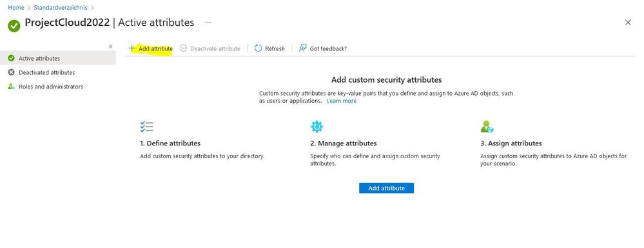Click the Manage attributes gear icon
The image size is (644, 248).
point(317,127)
